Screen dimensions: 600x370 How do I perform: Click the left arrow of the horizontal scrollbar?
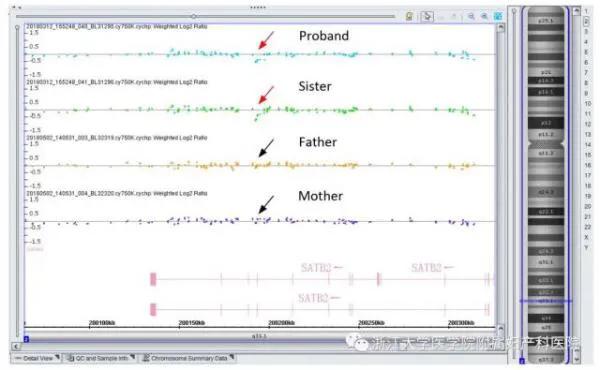[16, 347]
